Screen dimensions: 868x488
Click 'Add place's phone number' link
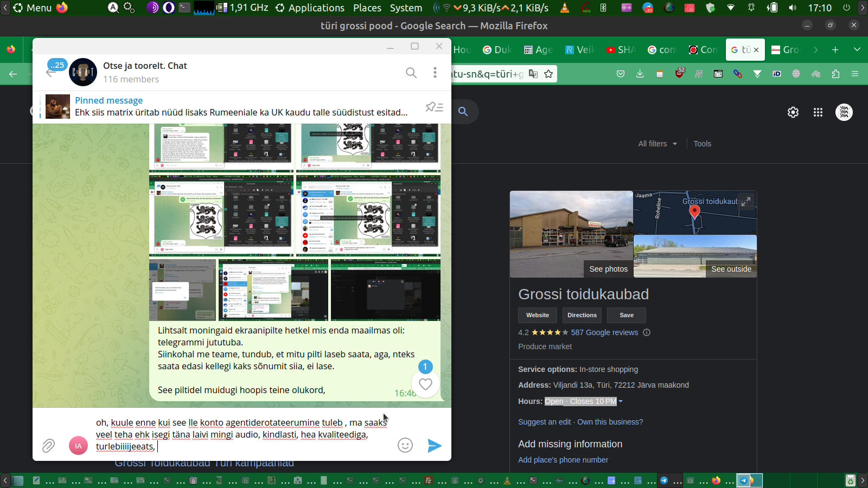[x=563, y=460]
